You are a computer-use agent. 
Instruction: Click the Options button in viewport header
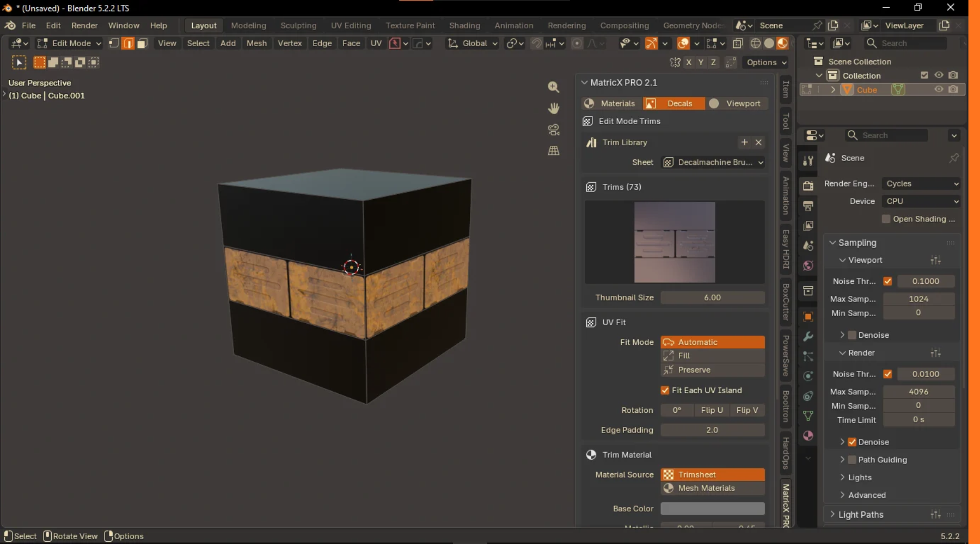[x=767, y=63]
